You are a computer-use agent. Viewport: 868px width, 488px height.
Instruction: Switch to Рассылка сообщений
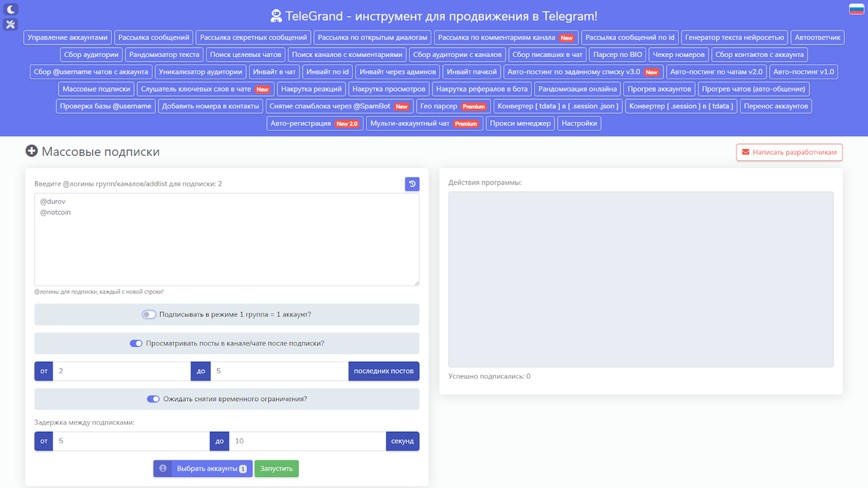coord(155,37)
